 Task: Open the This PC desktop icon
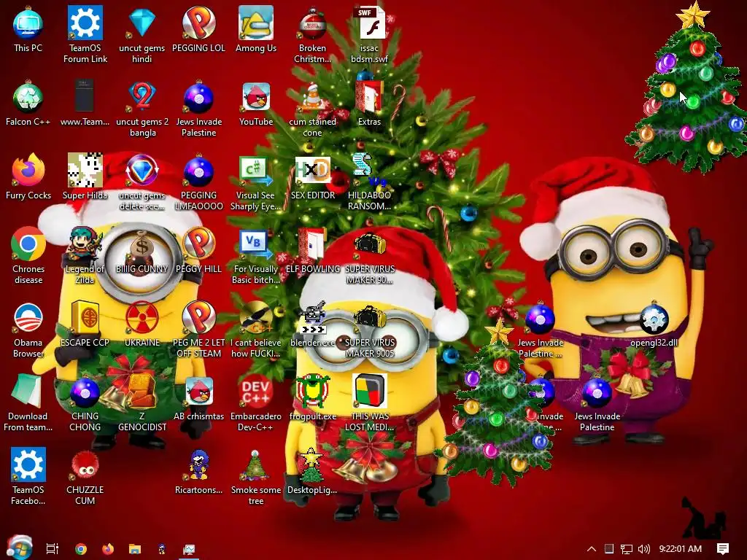[x=28, y=24]
